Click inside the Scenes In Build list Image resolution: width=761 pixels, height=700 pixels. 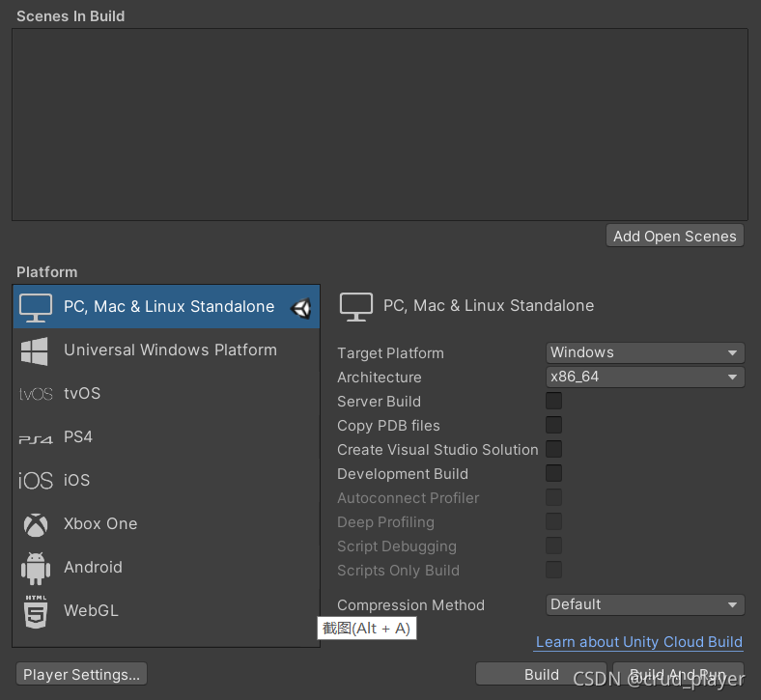380,125
